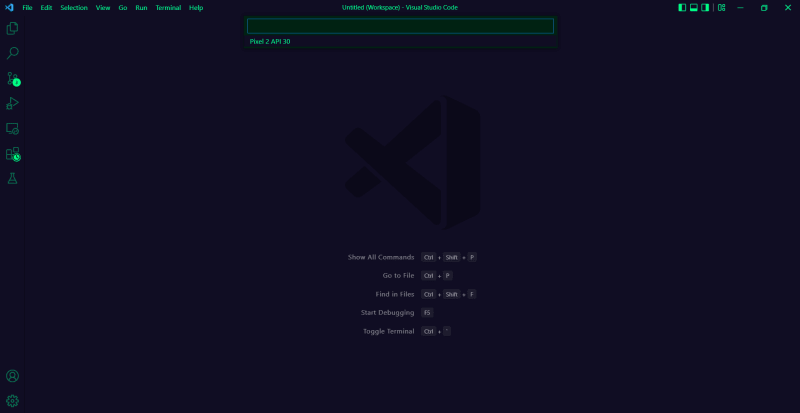Click the VS Code logo icon
This screenshot has width=800, height=413.
(9, 8)
